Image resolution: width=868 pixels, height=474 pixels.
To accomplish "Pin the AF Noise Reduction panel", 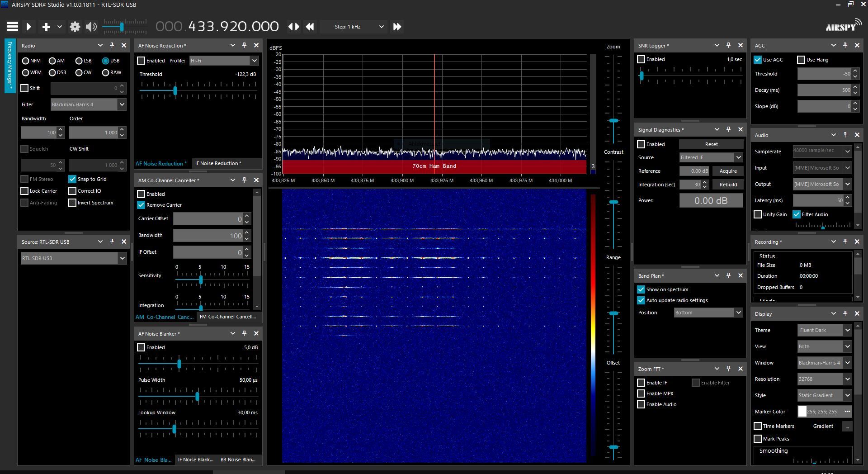I will [245, 45].
